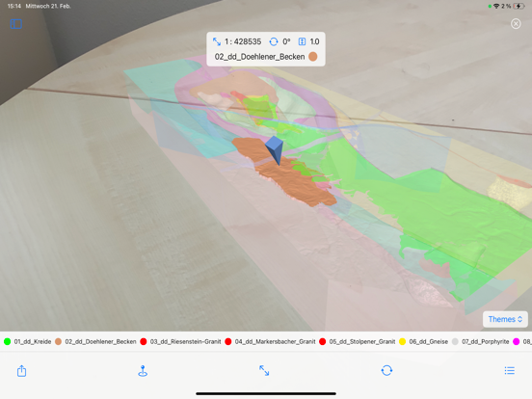Open the layer list icon in bottom toolbar
Screen dimensions: 532x399
click(x=509, y=370)
